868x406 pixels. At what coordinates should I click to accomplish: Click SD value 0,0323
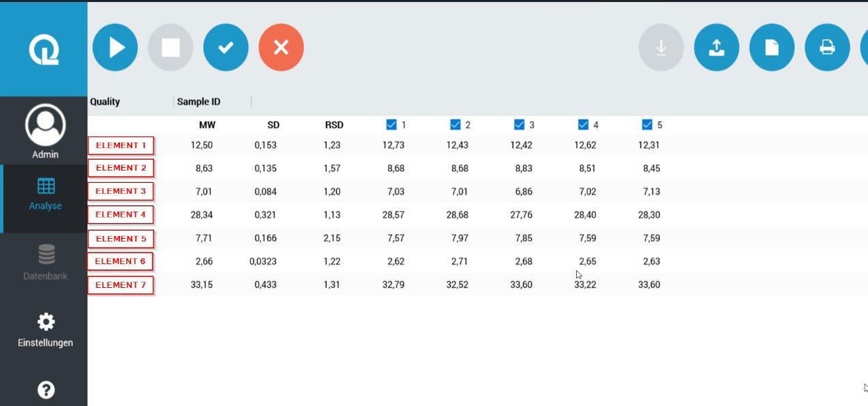click(x=263, y=261)
